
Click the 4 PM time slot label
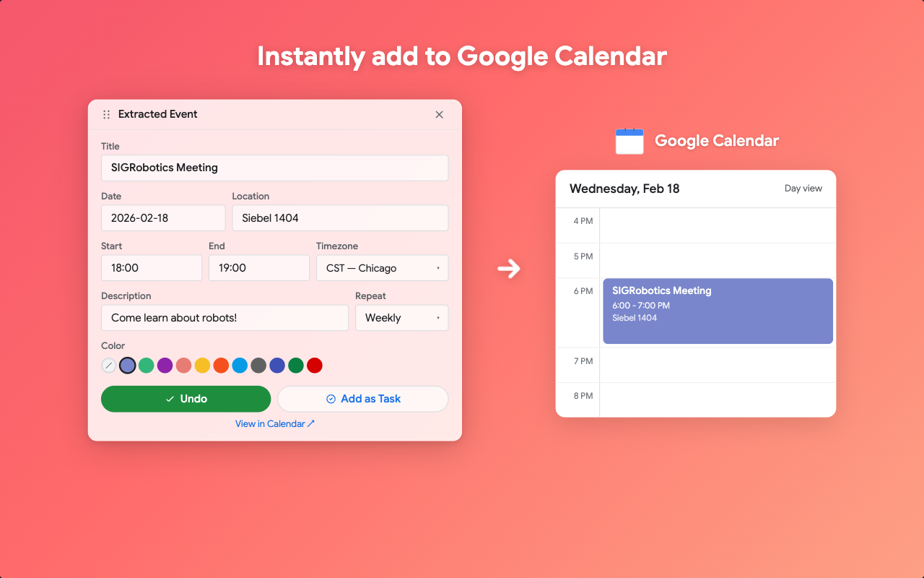coord(583,221)
